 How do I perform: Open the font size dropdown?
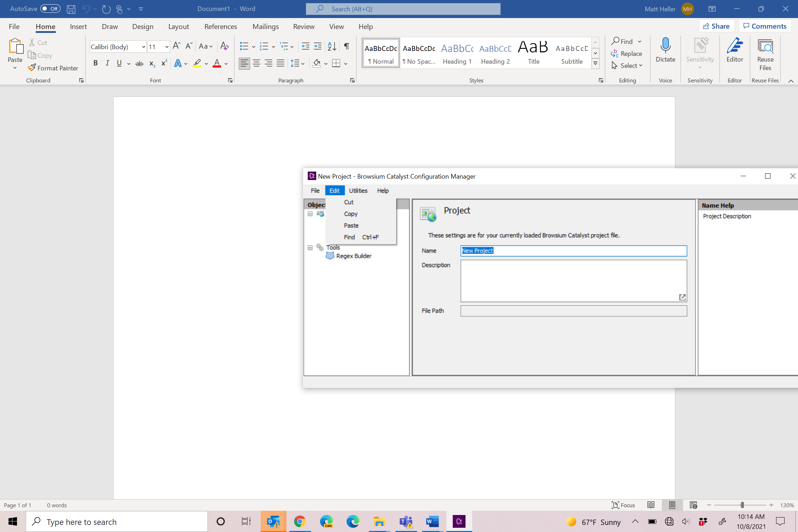167,47
